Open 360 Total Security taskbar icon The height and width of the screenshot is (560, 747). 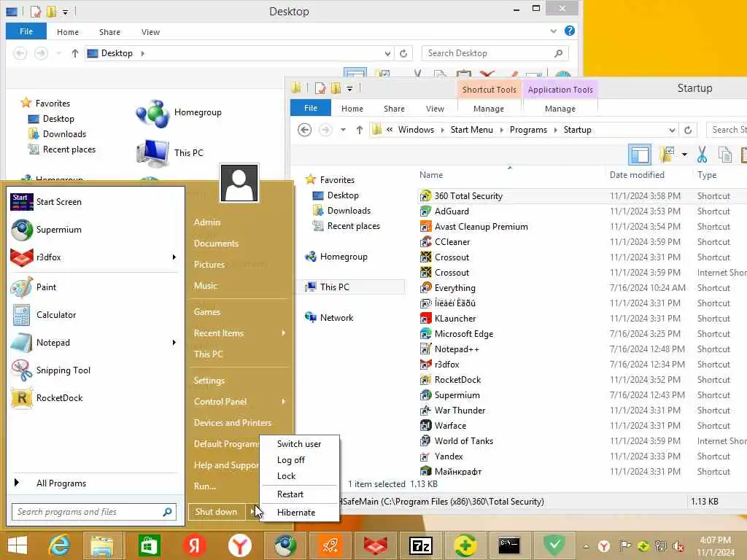465,545
